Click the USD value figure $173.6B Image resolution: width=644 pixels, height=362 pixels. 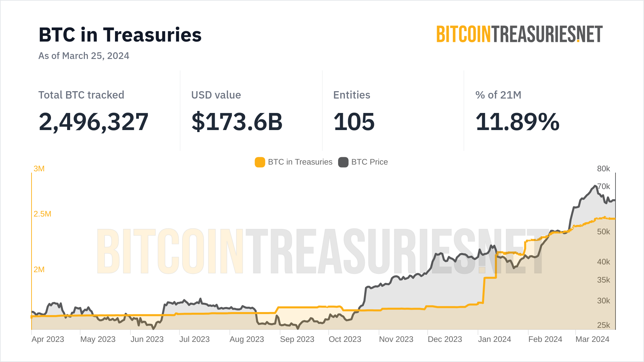pyautogui.click(x=237, y=121)
